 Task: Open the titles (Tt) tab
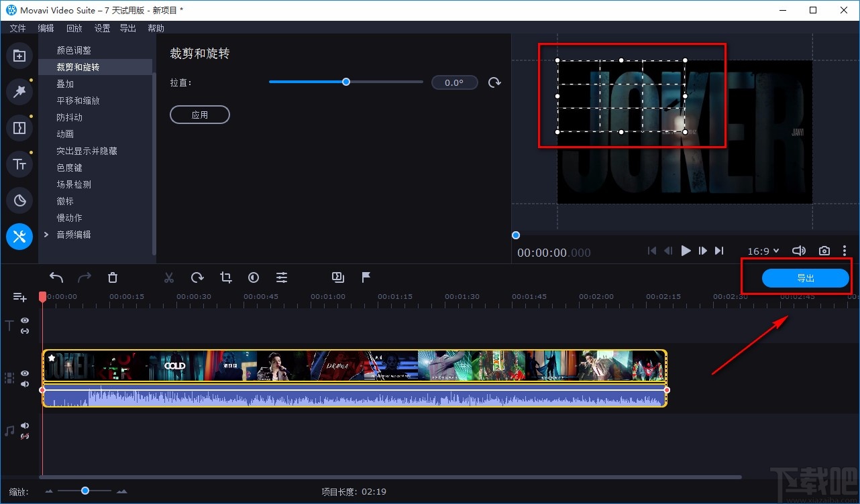tap(19, 164)
